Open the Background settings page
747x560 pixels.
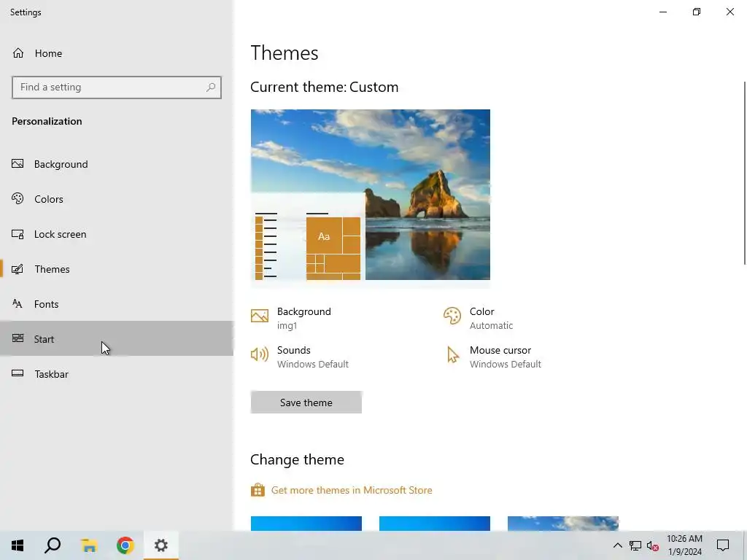117,164
